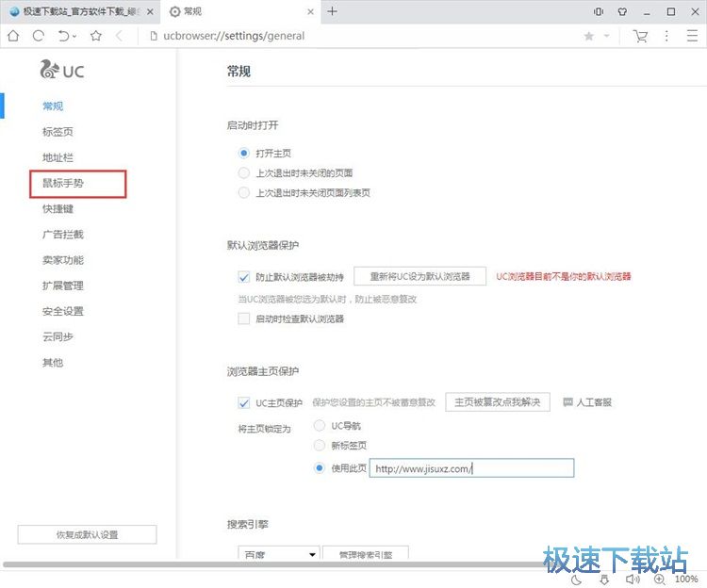This screenshot has height=588, width=707.
Task: Open a new tab with the plus button
Action: (x=332, y=11)
